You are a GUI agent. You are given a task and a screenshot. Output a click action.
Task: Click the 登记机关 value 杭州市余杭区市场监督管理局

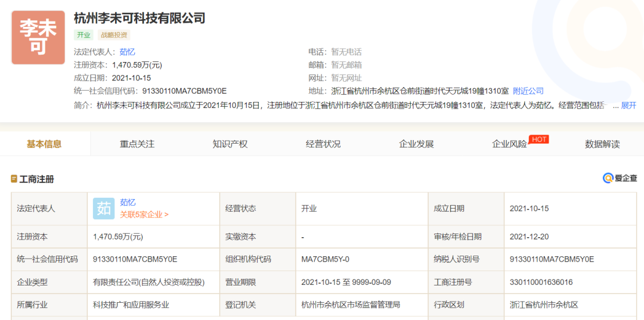tap(351, 305)
